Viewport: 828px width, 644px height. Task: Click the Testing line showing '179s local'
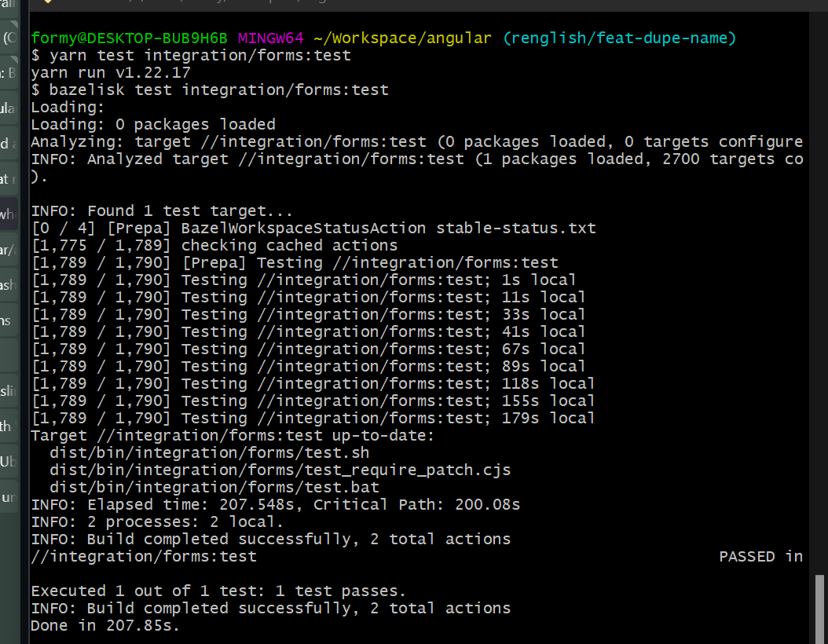[x=313, y=419]
